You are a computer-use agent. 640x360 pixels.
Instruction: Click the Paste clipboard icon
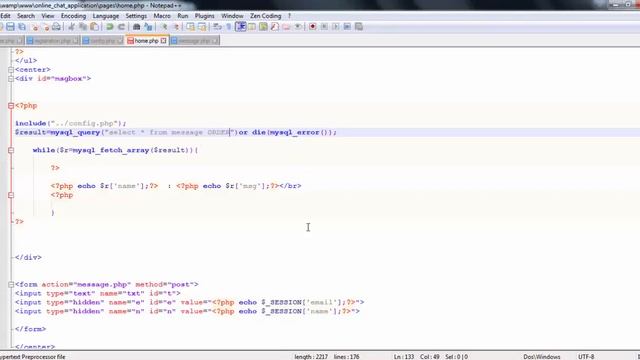tap(94, 27)
